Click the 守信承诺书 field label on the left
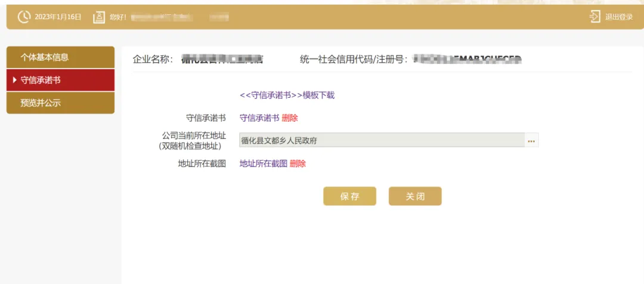The width and height of the screenshot is (644, 284). tap(206, 118)
